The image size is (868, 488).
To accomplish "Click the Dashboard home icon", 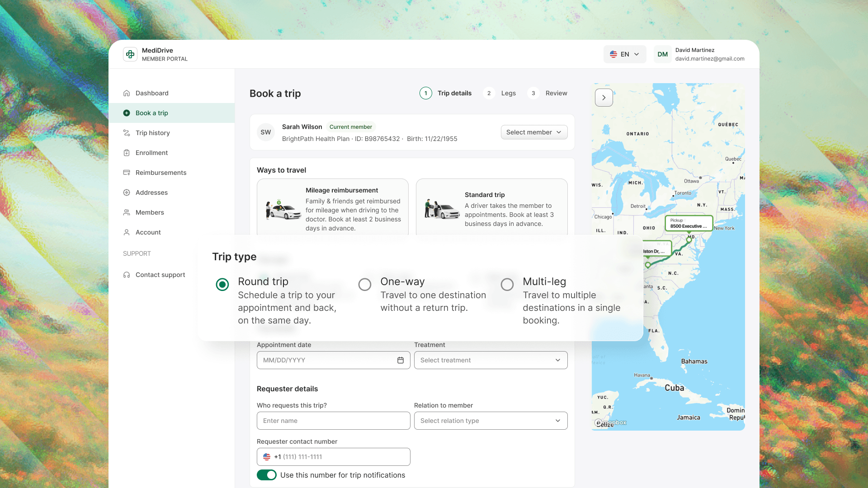I will pyautogui.click(x=127, y=93).
